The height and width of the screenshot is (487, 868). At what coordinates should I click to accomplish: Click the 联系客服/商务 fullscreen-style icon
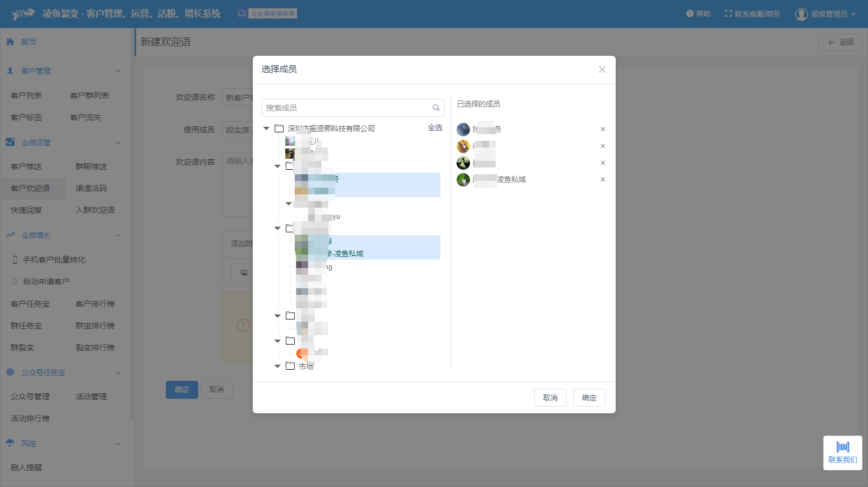(x=728, y=13)
